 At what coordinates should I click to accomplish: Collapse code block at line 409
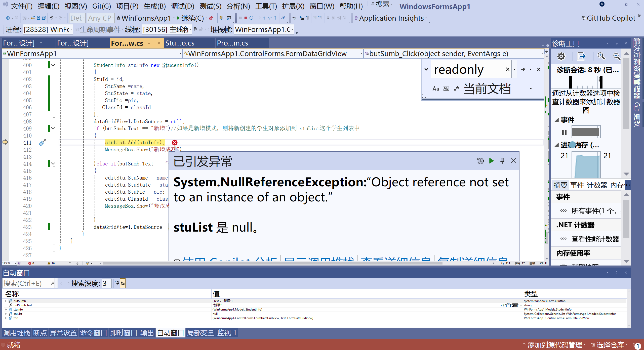point(53,128)
